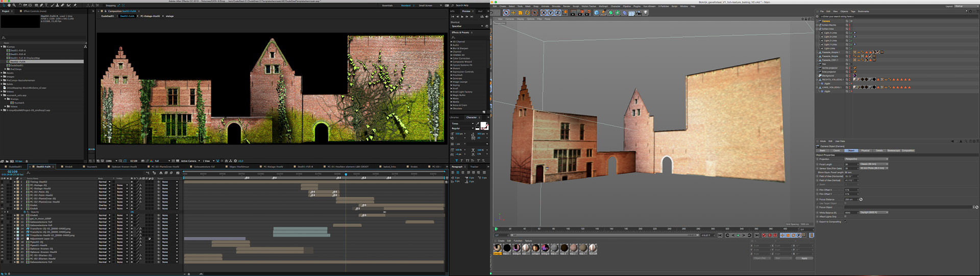Open the Projection dropdown set to Perspective
980x276 pixels.
[x=866, y=159]
